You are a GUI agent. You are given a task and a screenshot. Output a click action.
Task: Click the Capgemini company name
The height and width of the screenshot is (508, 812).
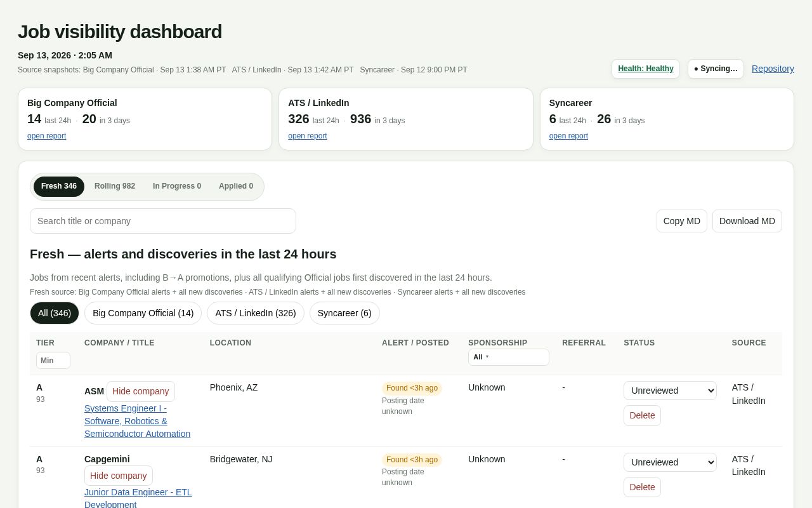[107, 459]
